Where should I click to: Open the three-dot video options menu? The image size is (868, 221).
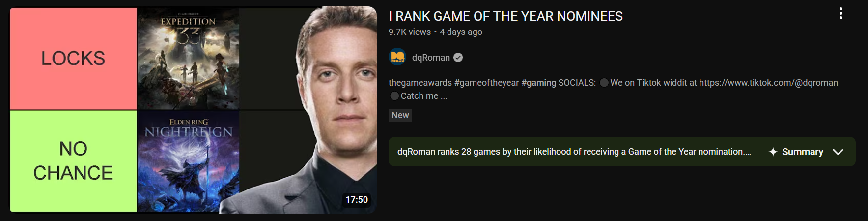[x=841, y=14]
